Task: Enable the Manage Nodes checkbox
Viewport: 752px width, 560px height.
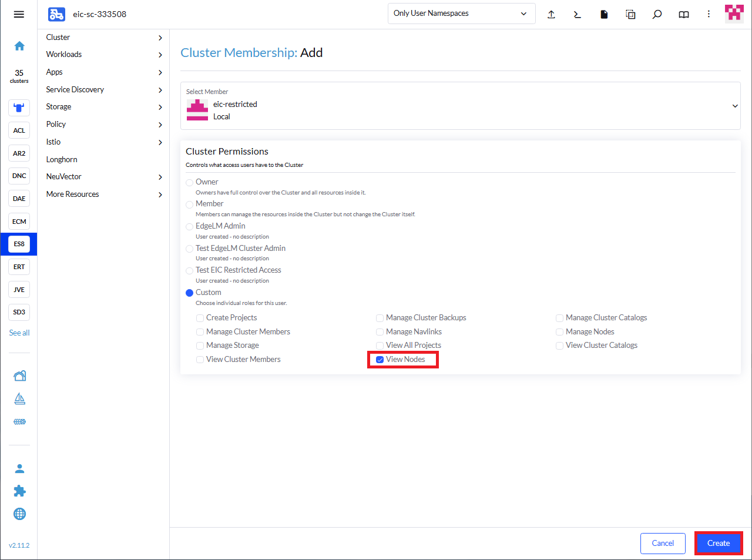Action: point(559,331)
